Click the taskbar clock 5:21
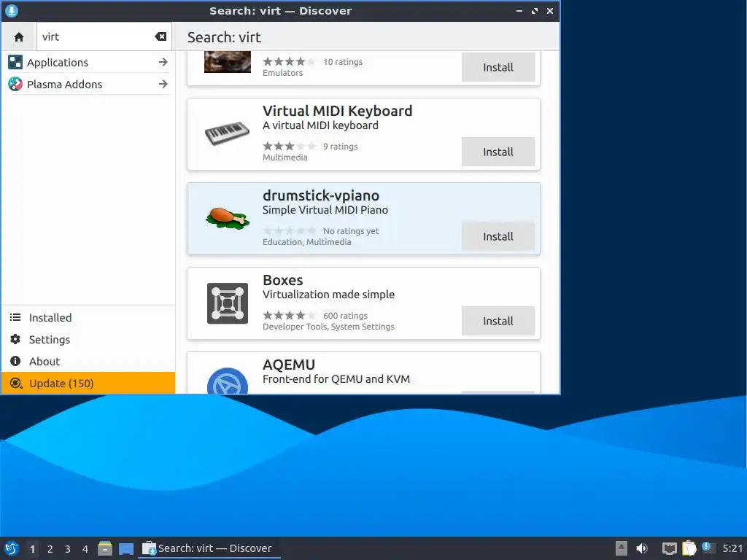747x560 pixels. (732, 548)
